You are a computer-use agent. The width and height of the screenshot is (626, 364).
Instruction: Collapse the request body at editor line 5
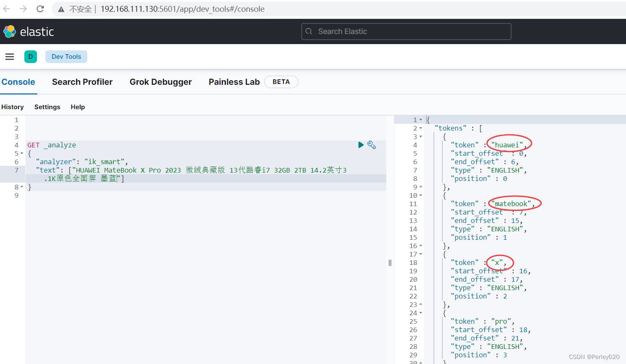tap(22, 153)
